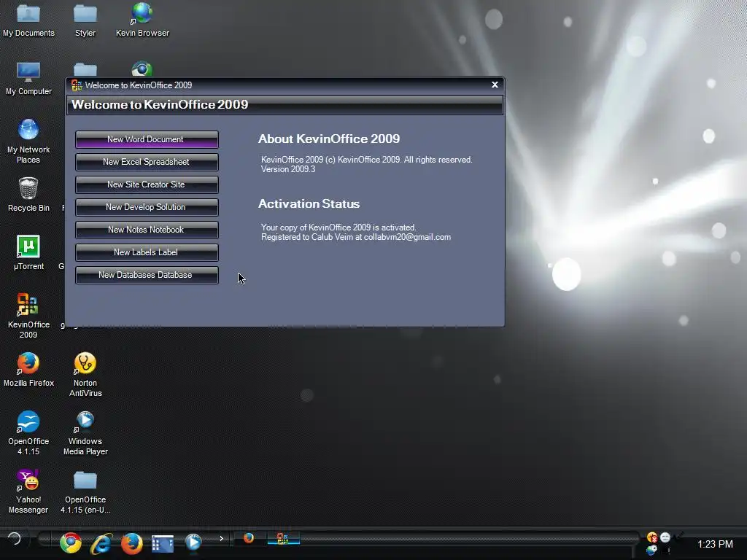Select the KevinOffice 2009 desktop shortcut
This screenshot has height=560, width=747.
(x=28, y=316)
